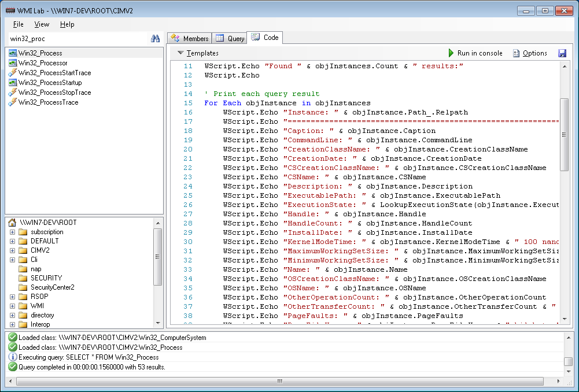Click the home icon for \\WIN7-DEV\ROOT
The height and width of the screenshot is (392, 579).
(x=12, y=223)
